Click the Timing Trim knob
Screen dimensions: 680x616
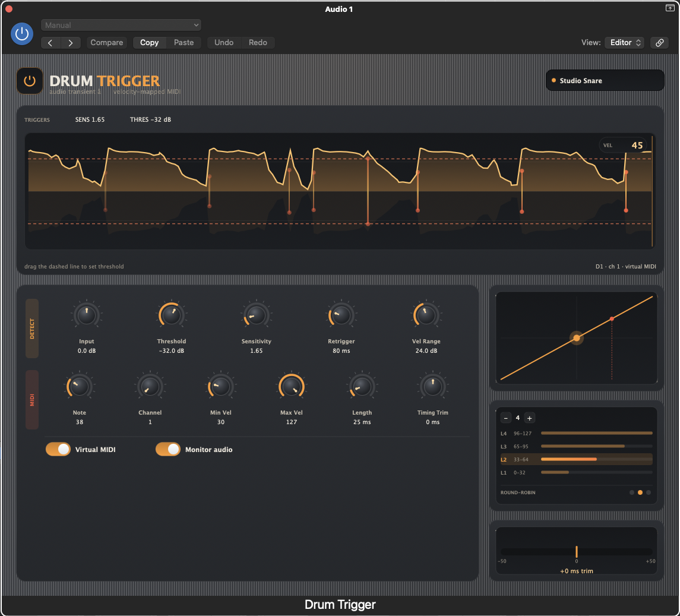pyautogui.click(x=433, y=386)
